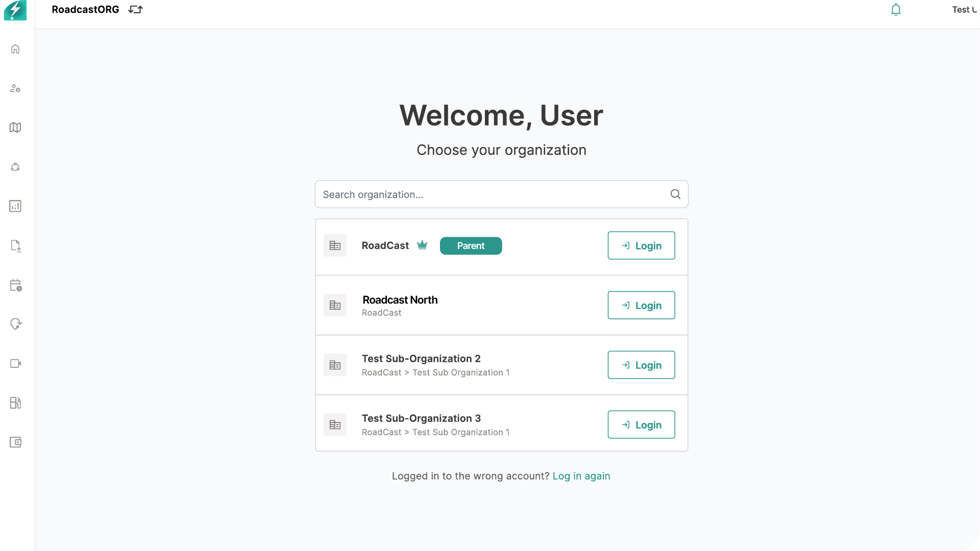
Task: Login to Test Sub-Organization 3
Action: coord(641,425)
